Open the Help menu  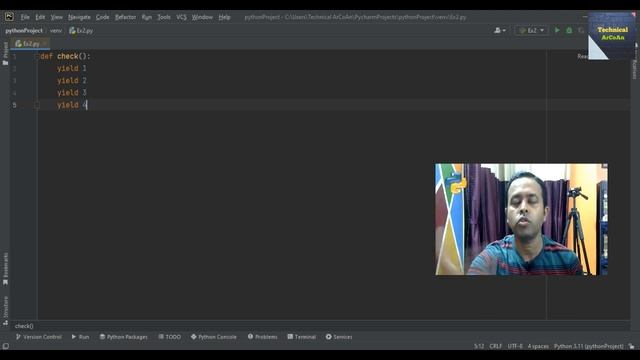coord(224,17)
